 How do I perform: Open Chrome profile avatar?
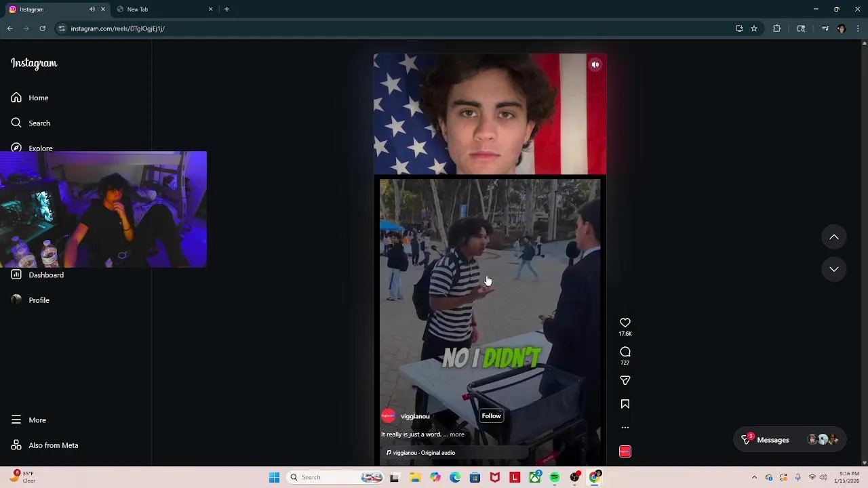point(842,28)
